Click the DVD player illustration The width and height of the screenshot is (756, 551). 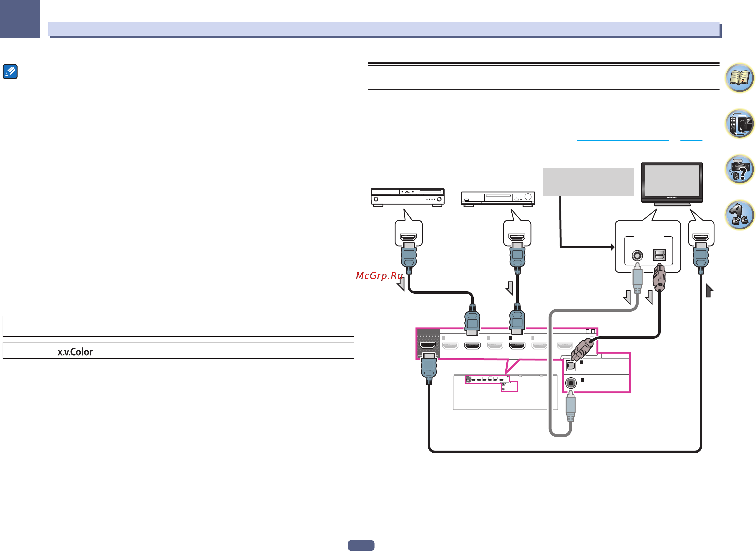(498, 199)
